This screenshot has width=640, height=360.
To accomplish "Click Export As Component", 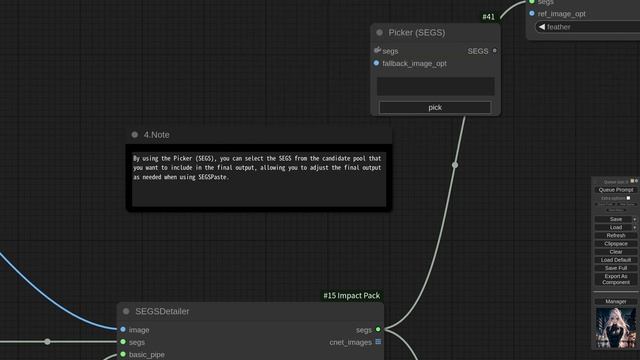I will (616, 279).
